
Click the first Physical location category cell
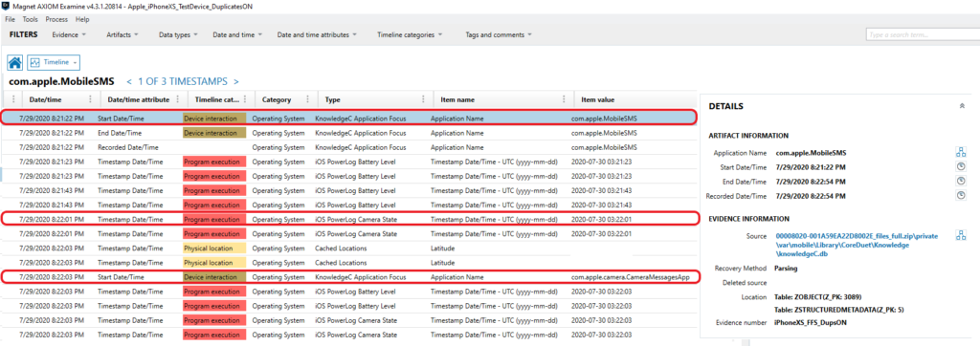click(214, 248)
